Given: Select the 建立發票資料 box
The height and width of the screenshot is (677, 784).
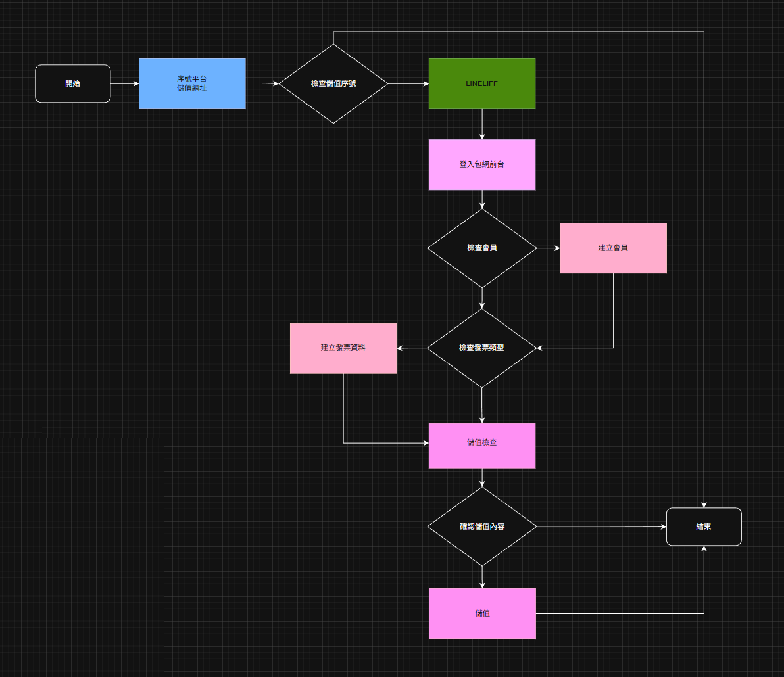Looking at the screenshot, I should [x=343, y=348].
